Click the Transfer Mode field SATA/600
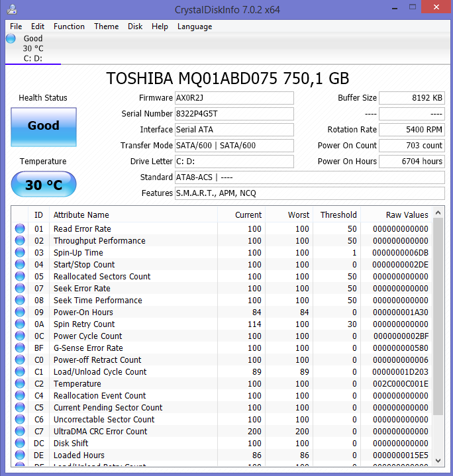 234,146
